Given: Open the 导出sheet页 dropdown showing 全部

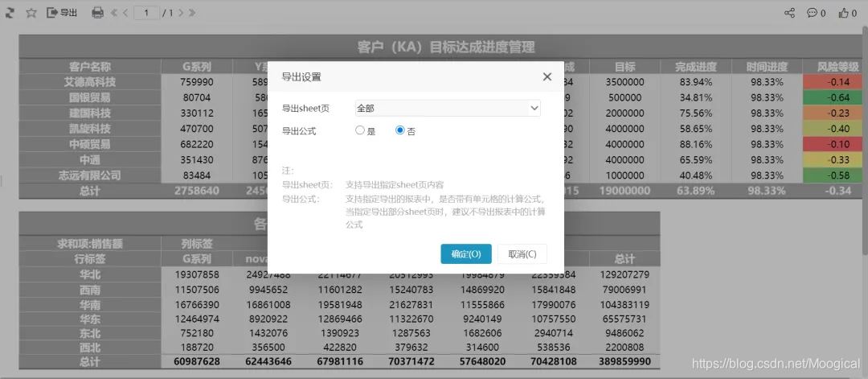Looking at the screenshot, I should click(448, 108).
